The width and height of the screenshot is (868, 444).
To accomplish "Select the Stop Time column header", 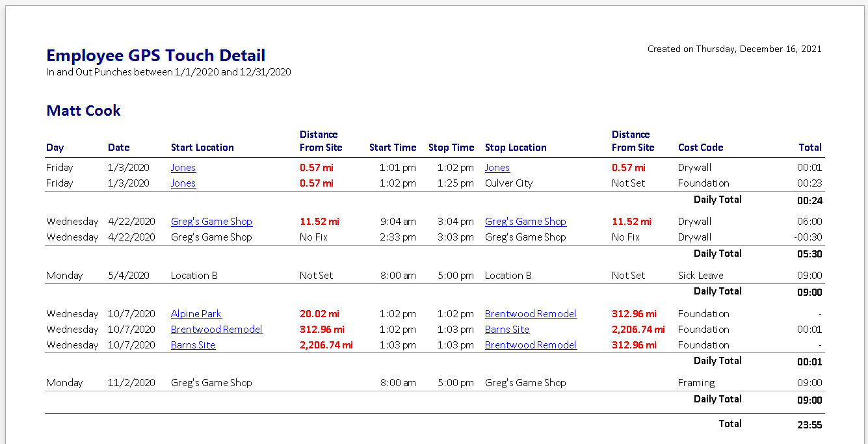I will point(451,148).
